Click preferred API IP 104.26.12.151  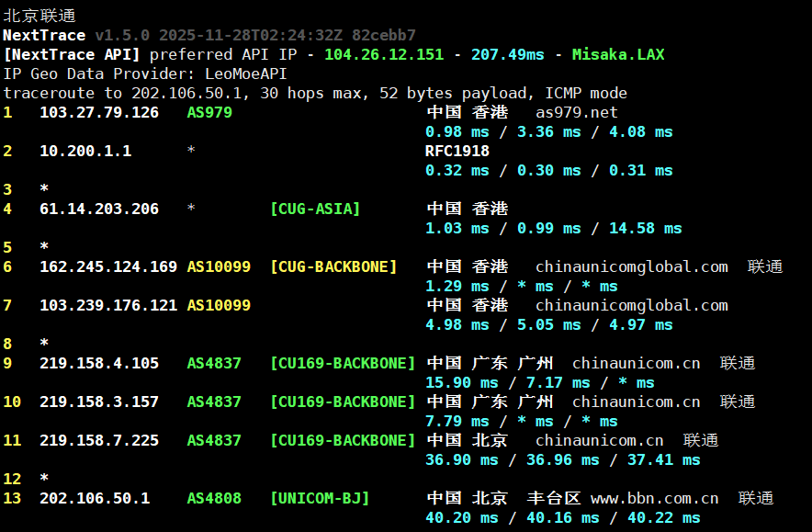point(383,54)
